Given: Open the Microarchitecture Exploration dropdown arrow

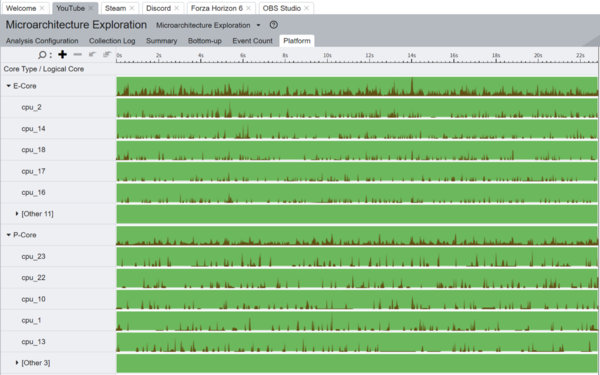Looking at the screenshot, I should (258, 25).
